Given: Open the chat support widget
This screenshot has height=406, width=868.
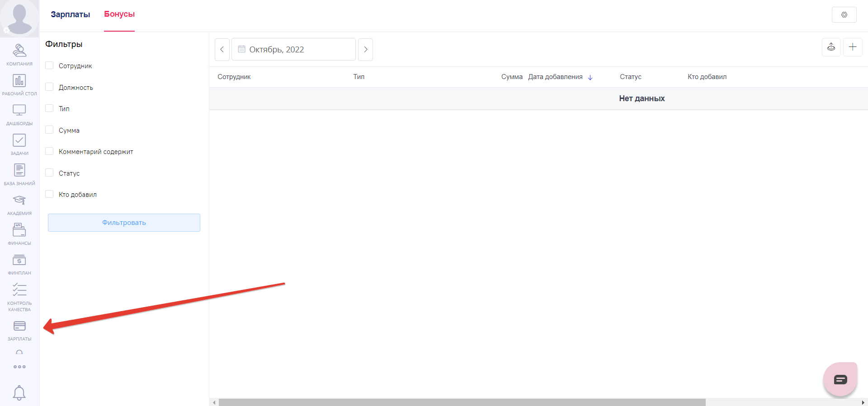Looking at the screenshot, I should click(840, 379).
